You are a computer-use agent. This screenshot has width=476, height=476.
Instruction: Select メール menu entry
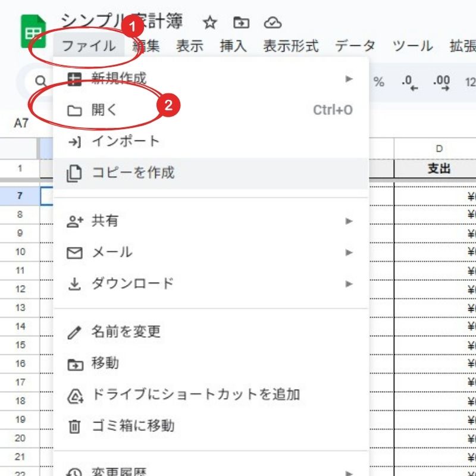[211, 252]
